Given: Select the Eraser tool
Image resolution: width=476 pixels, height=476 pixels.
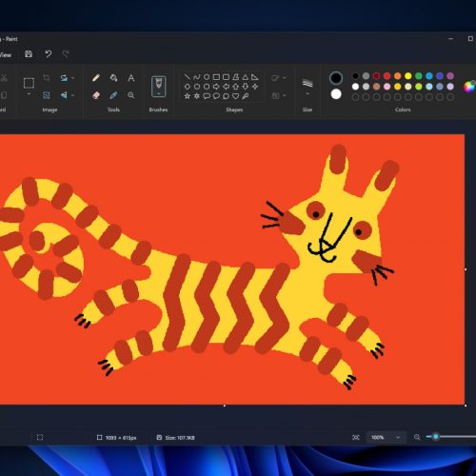Looking at the screenshot, I should [x=96, y=95].
